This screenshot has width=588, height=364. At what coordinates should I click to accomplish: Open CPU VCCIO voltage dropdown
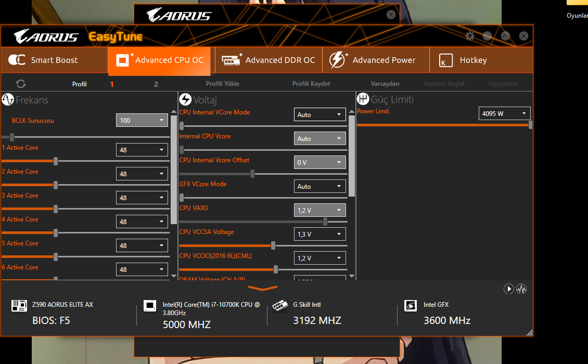(x=319, y=258)
